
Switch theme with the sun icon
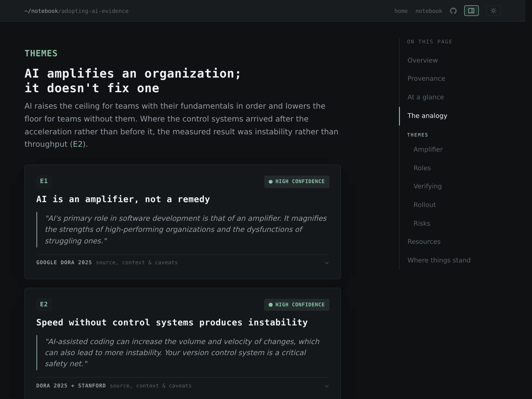(493, 11)
